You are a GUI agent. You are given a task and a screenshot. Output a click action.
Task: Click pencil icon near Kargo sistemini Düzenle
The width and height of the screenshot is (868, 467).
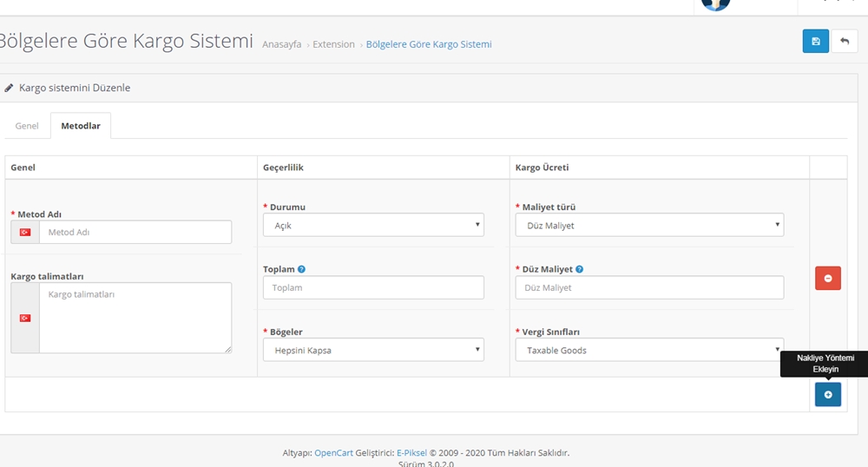tap(9, 88)
